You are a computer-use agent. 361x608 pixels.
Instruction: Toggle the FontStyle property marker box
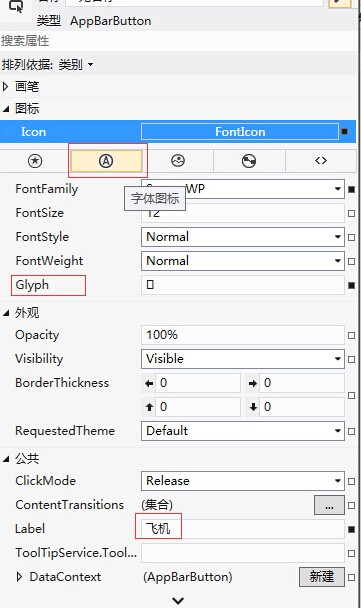352,237
